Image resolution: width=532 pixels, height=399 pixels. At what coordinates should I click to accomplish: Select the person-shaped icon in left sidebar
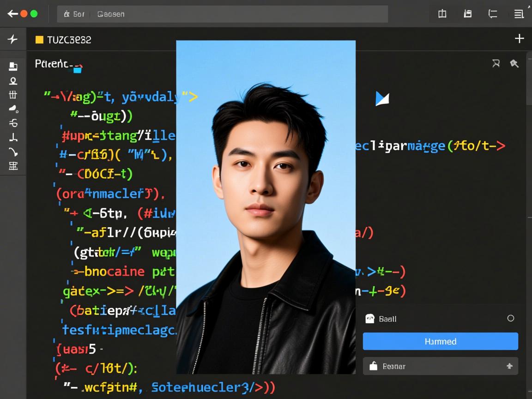click(13, 81)
